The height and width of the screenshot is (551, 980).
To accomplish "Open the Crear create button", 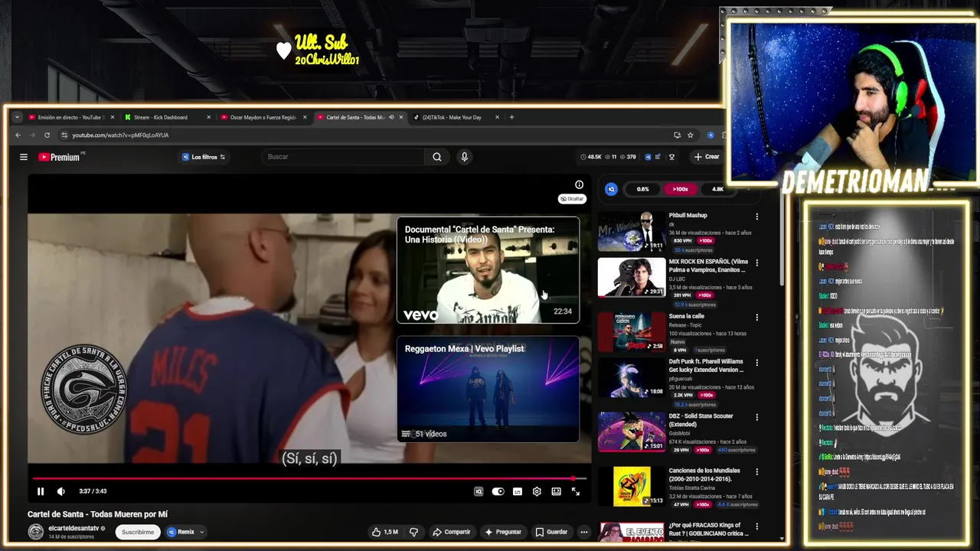I will click(x=707, y=157).
